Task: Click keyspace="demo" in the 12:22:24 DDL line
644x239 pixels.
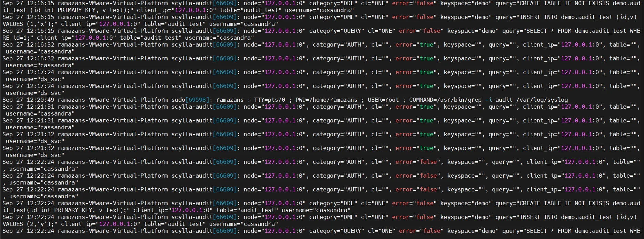Action: coord(466,203)
